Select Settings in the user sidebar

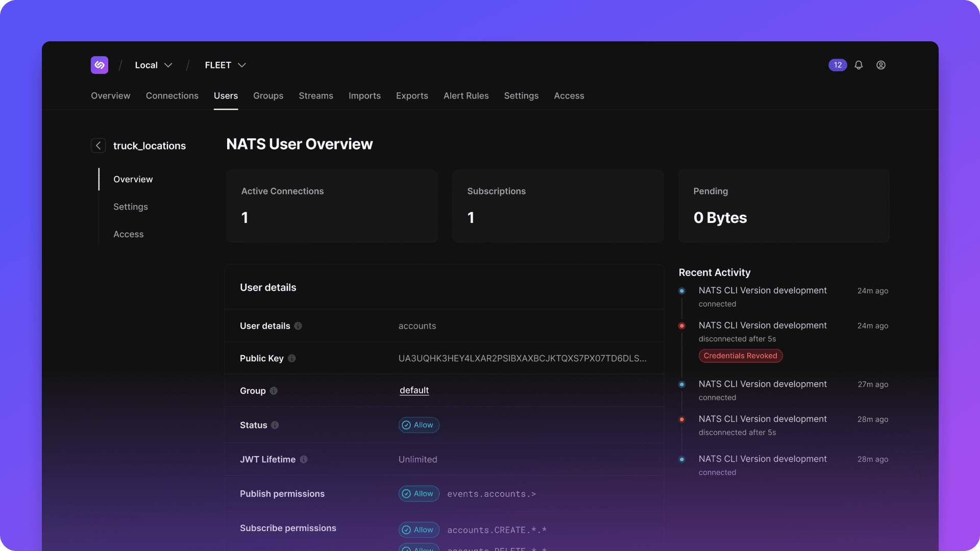(131, 207)
